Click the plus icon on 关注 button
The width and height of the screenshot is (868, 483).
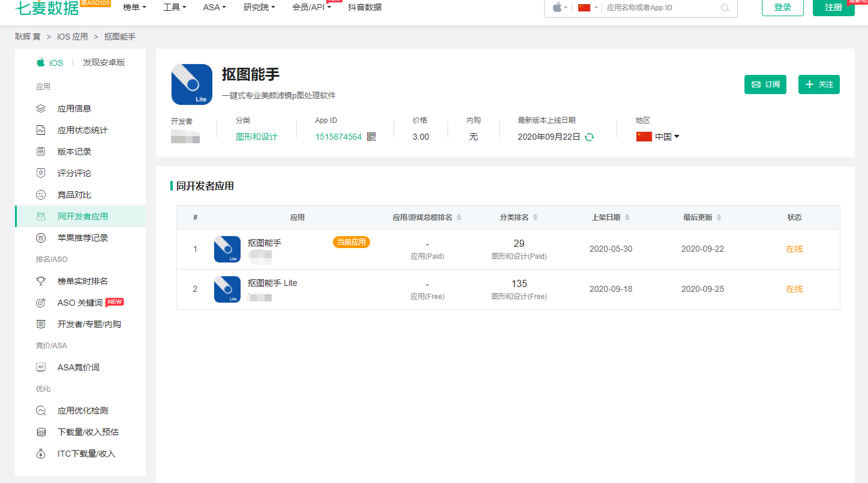(x=809, y=84)
